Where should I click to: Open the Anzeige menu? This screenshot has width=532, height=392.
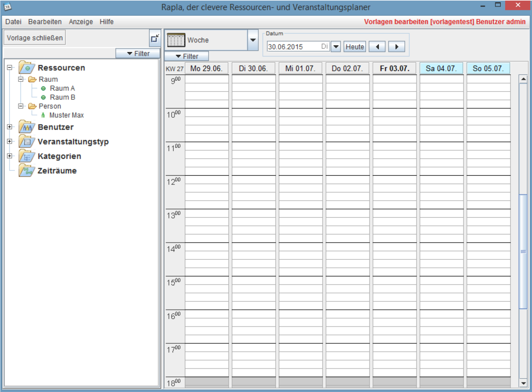81,22
